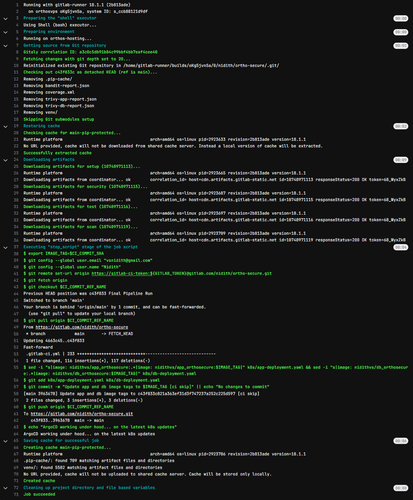Click the "Running on orthos-hosting..." line
This screenshot has height=500, width=413.
57,39
